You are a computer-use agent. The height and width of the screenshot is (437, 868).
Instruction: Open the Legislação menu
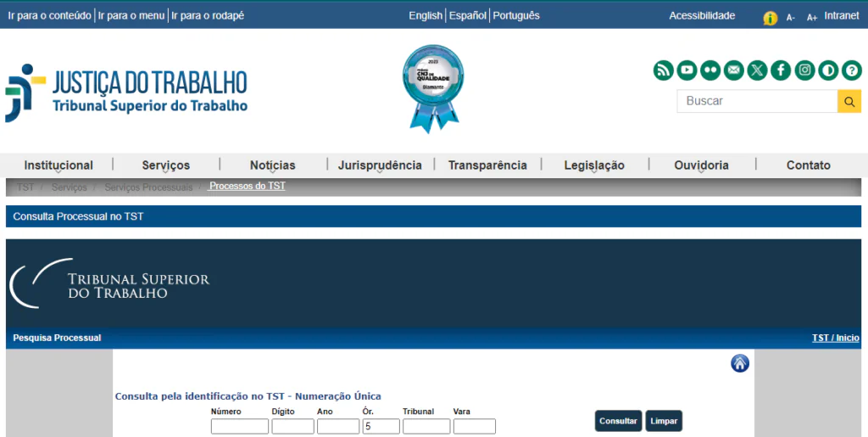click(594, 165)
